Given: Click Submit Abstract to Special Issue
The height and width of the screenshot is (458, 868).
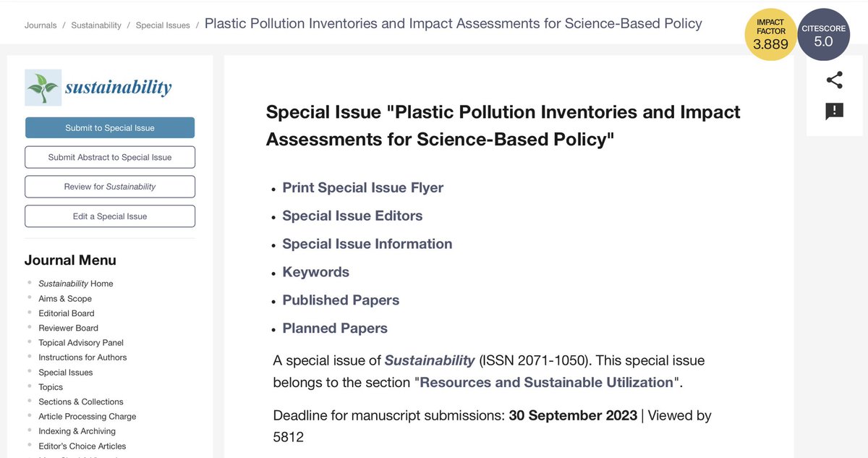Looking at the screenshot, I should pyautogui.click(x=110, y=157).
